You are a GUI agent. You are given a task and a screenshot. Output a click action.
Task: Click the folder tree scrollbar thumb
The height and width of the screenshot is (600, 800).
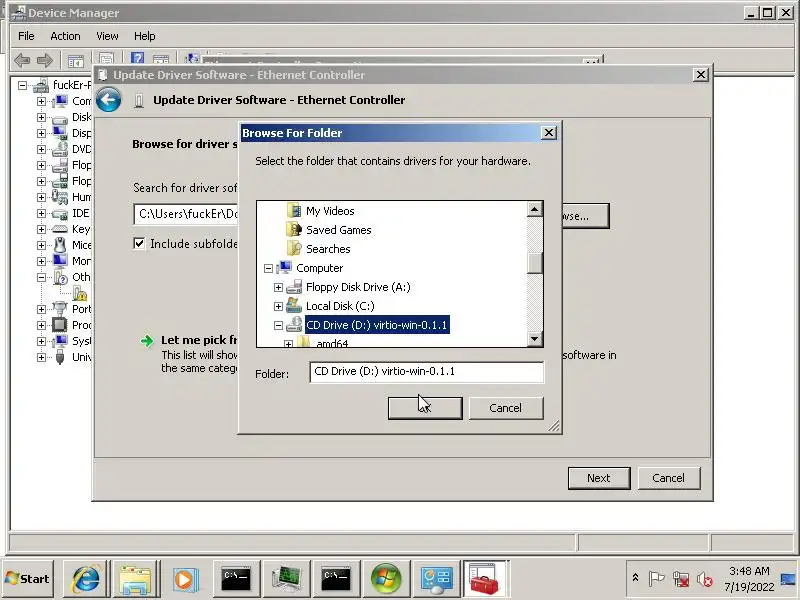[x=534, y=263]
